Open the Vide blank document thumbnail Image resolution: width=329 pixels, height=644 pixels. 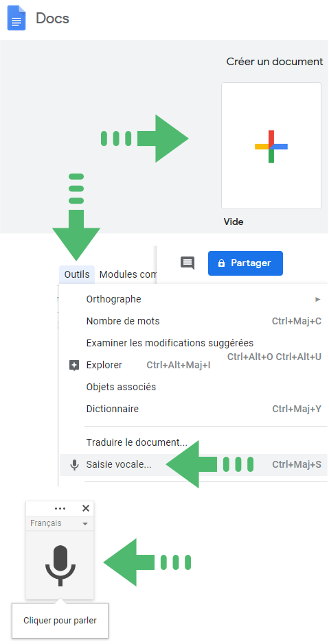coord(271,146)
